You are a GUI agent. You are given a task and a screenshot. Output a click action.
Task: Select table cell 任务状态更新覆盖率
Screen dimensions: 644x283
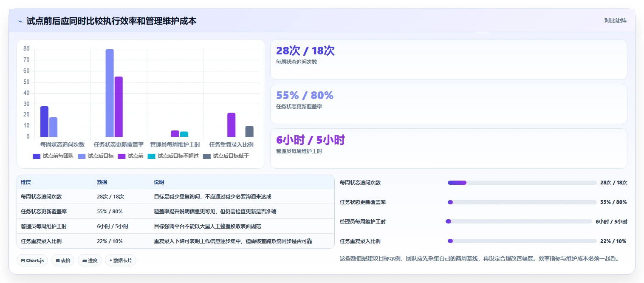tap(44, 212)
